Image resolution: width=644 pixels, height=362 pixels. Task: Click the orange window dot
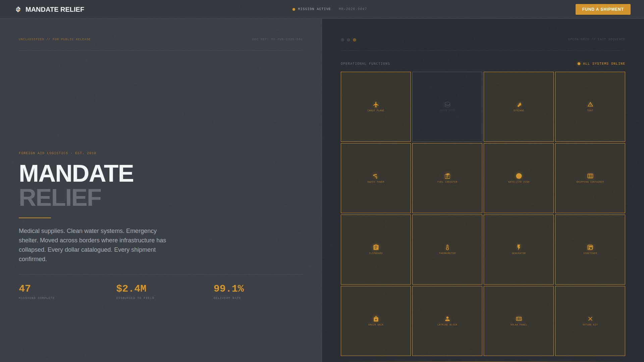[355, 40]
